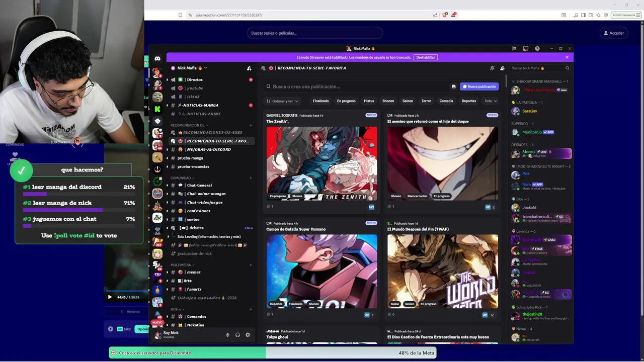644x362 pixels.
Task: Open The Zenith post thumbnail
Action: click(x=321, y=163)
